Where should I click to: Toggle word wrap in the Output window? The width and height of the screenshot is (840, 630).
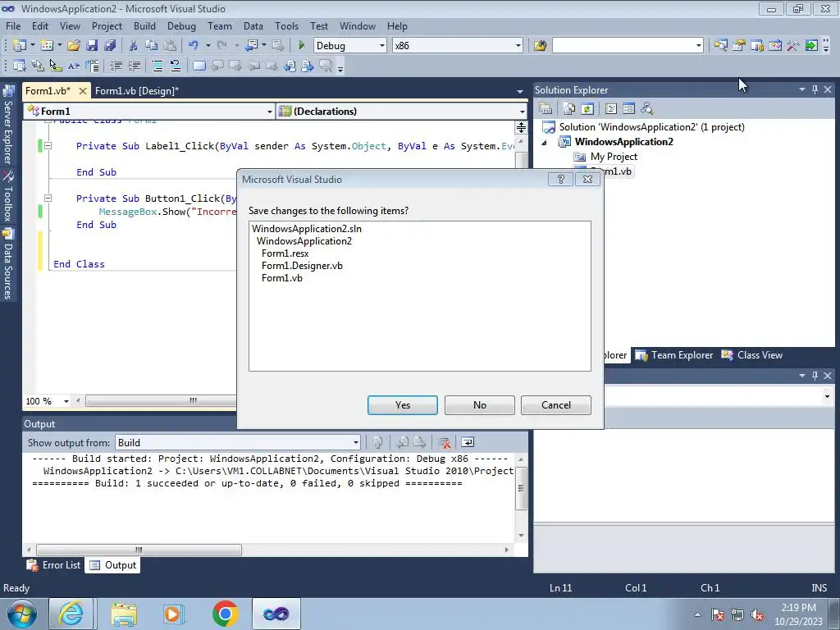click(x=468, y=442)
